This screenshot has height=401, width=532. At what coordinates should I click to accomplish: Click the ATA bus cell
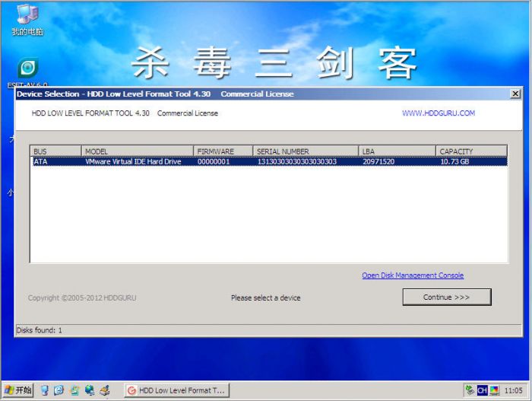click(40, 162)
